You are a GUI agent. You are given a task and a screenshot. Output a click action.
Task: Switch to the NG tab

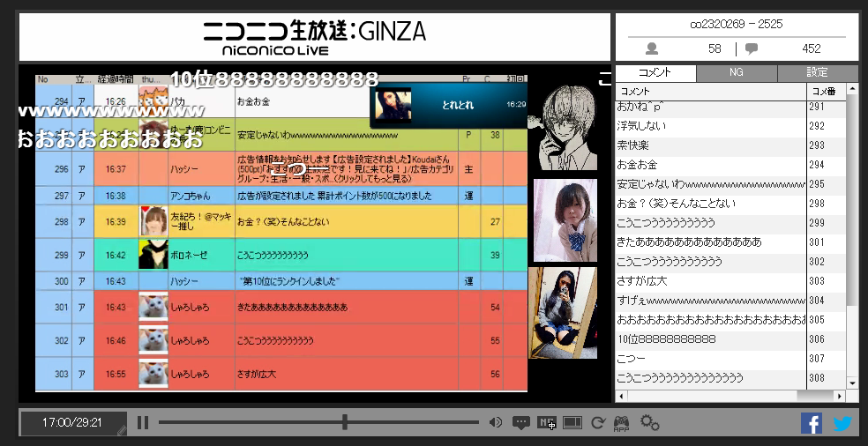737,72
